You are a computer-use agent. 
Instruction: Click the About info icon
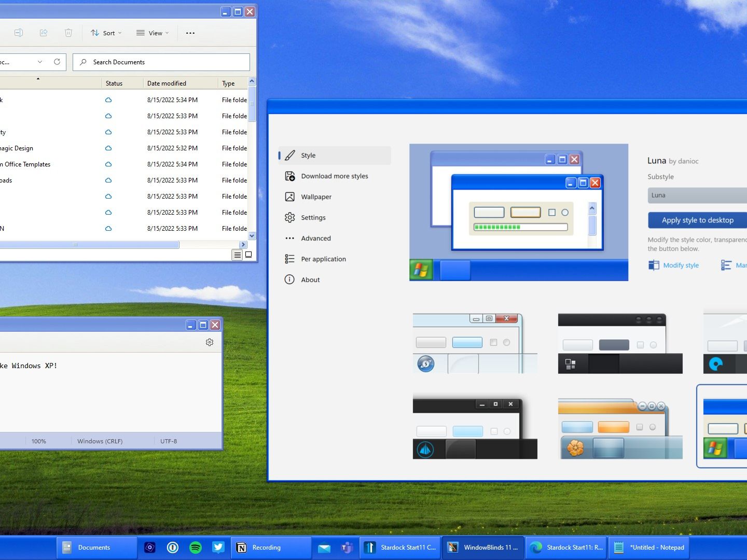pyautogui.click(x=289, y=279)
